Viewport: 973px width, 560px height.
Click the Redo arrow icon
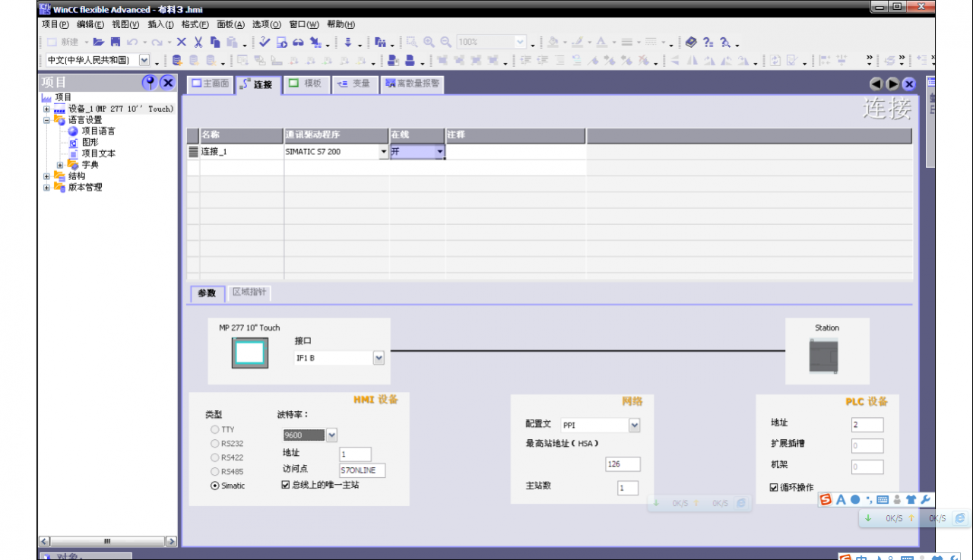157,42
